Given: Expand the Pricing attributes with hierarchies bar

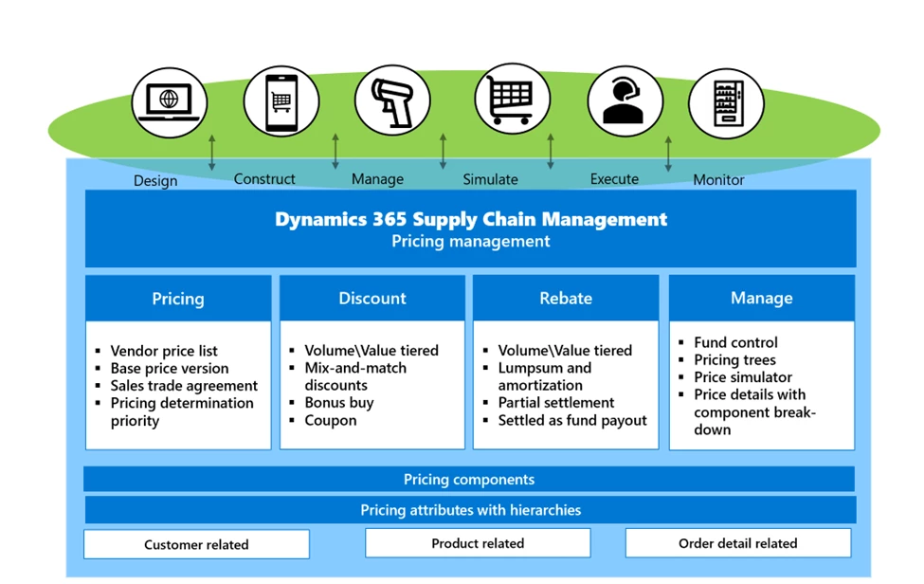Looking at the screenshot, I should 470,510.
